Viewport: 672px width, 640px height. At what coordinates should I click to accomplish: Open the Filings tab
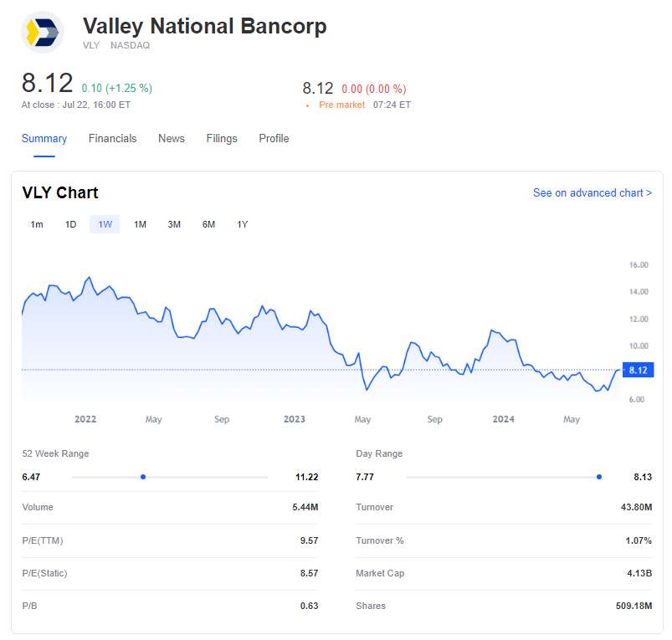[222, 139]
